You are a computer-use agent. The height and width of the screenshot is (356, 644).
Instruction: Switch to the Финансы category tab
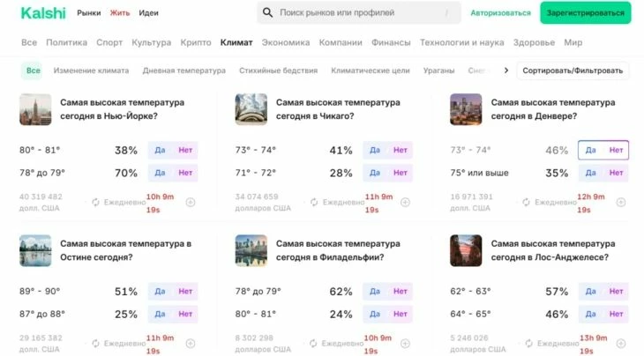pos(391,42)
